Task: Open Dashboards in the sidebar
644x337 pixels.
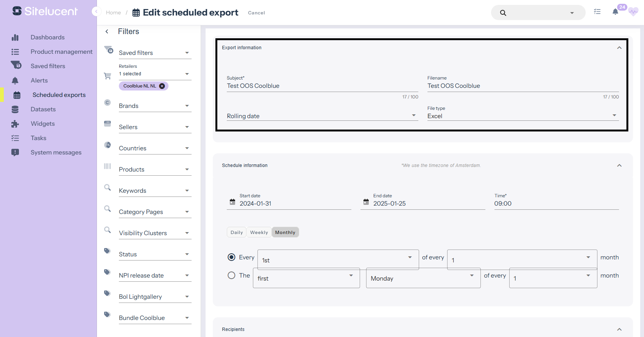Action: (47, 37)
